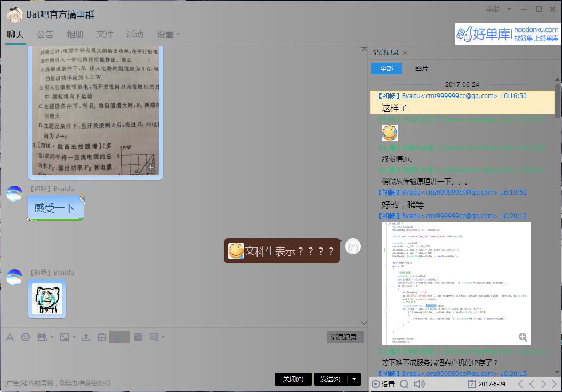
Task: Click the chat-bubble more-tools icon
Action: 155,337
